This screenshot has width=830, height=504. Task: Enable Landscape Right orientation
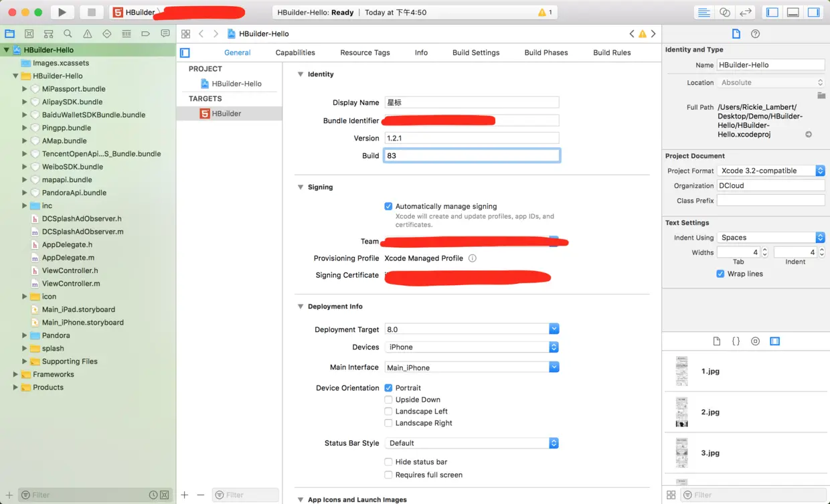pos(388,423)
